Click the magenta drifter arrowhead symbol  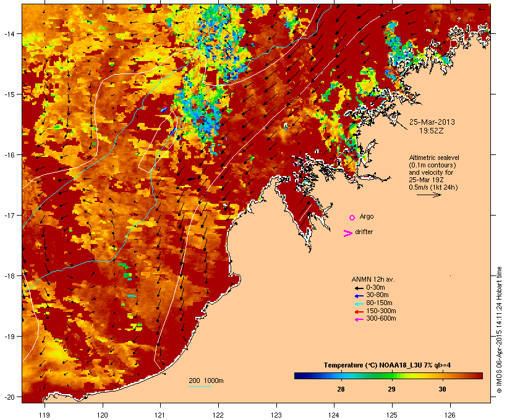(347, 233)
